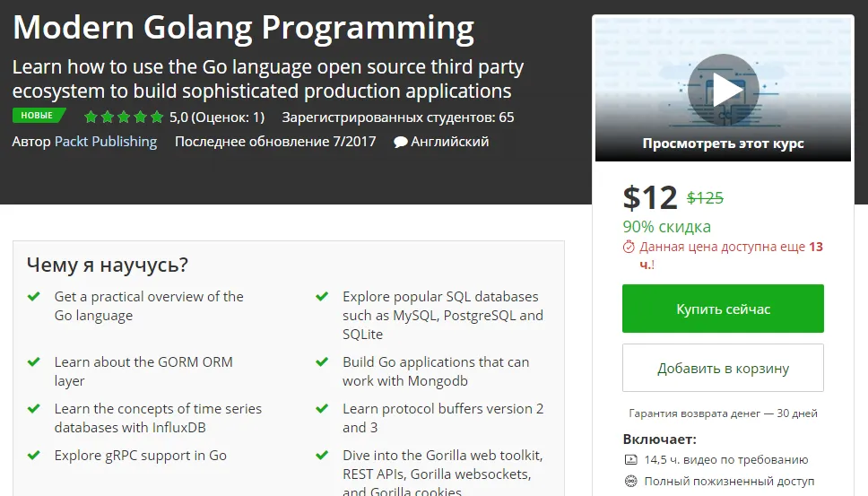
Task: Play the course preview video
Action: tap(723, 87)
